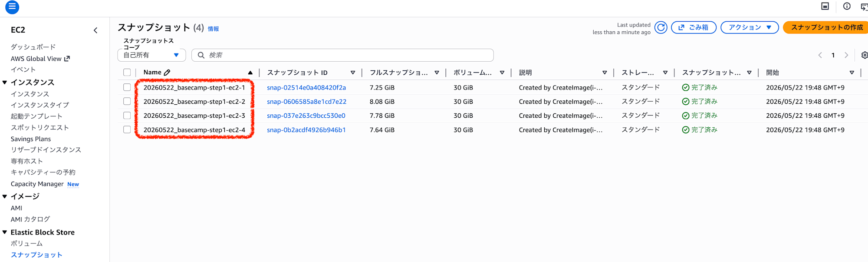Open the アクション dropdown menu
Image resolution: width=868 pixels, height=262 pixels.
pyautogui.click(x=750, y=27)
